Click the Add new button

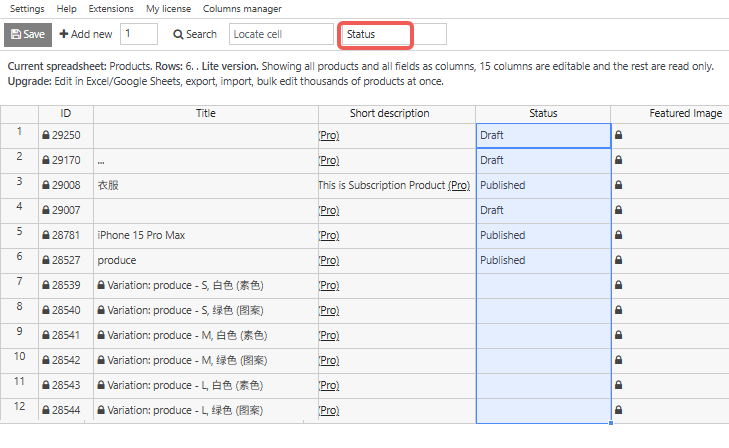coord(86,34)
